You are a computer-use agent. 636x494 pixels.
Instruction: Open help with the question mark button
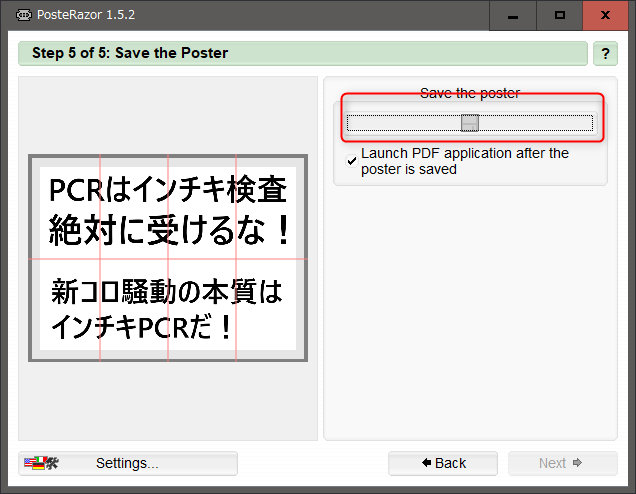click(x=605, y=54)
